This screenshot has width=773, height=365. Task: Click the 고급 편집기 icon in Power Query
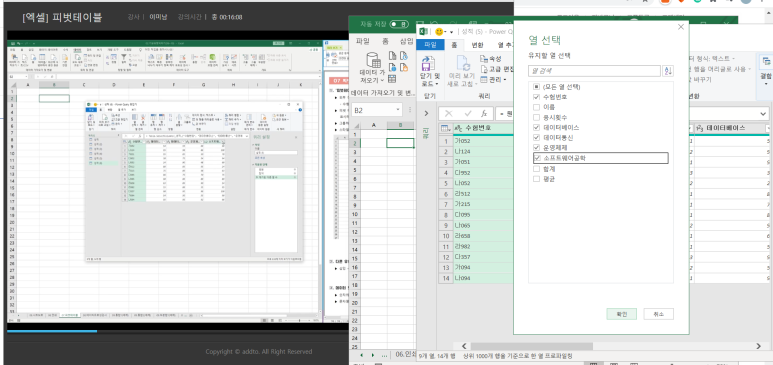(484, 69)
